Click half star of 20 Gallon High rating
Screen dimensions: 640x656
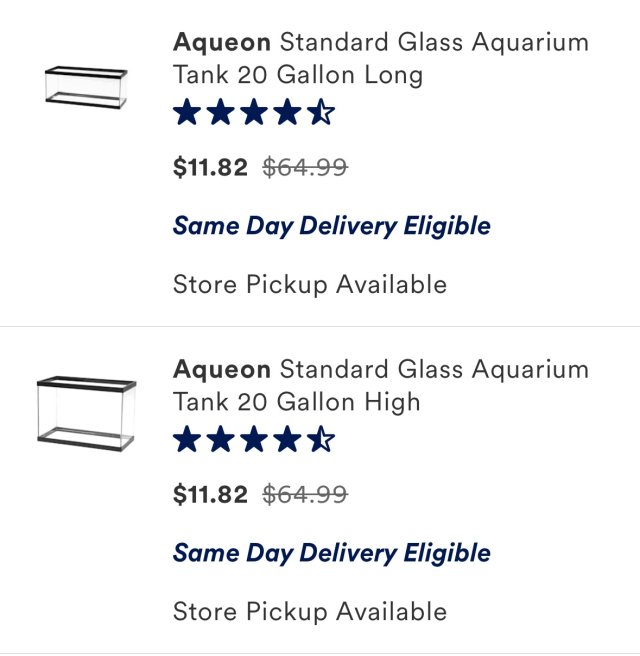[321, 439]
